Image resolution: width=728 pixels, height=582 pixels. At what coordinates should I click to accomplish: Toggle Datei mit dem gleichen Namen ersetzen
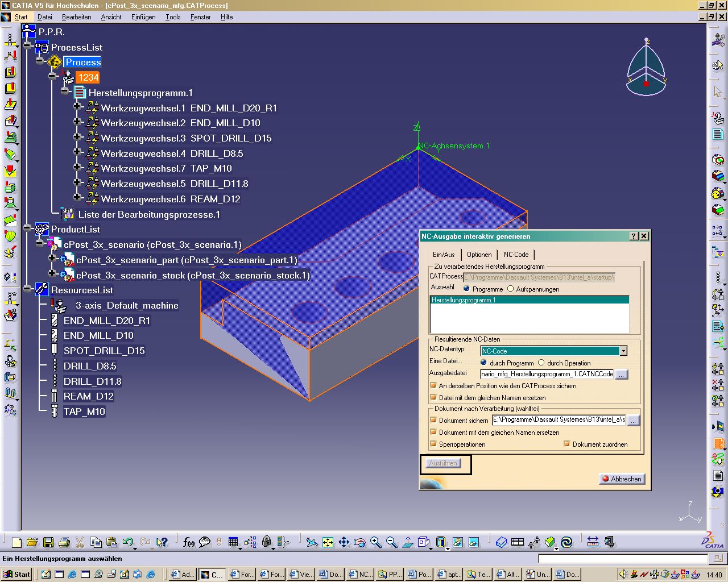[x=433, y=397]
